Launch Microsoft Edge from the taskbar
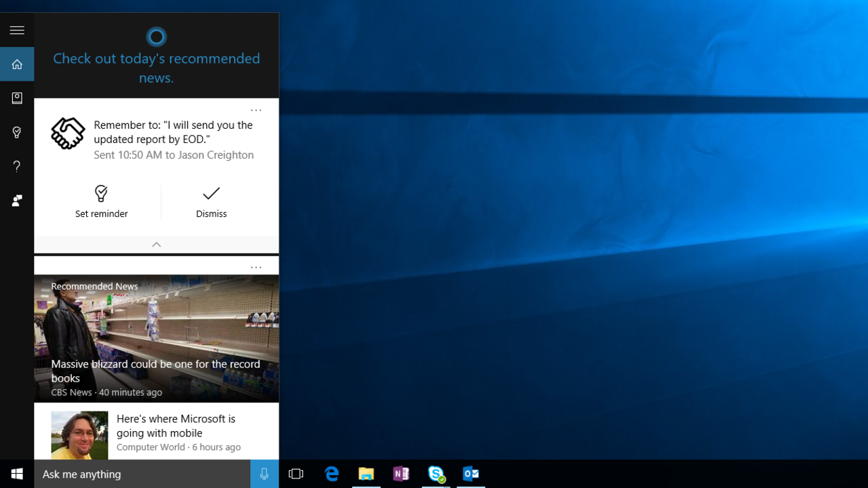The height and width of the screenshot is (488, 868). click(332, 474)
